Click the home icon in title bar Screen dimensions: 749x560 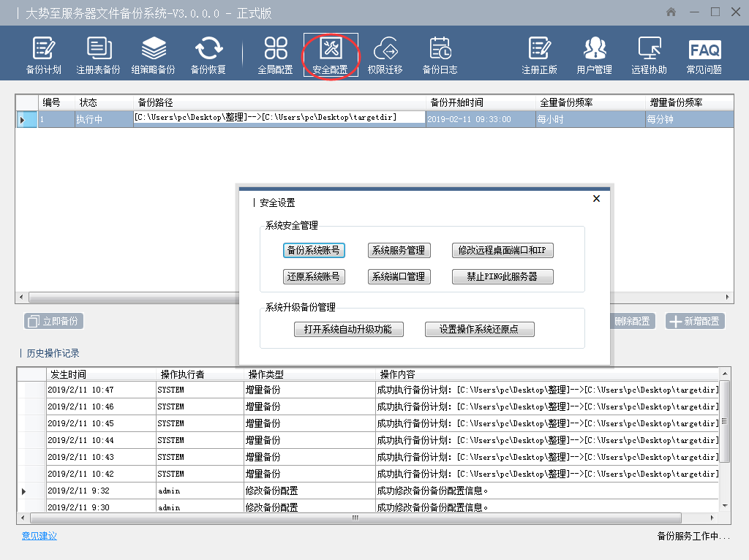coord(671,12)
